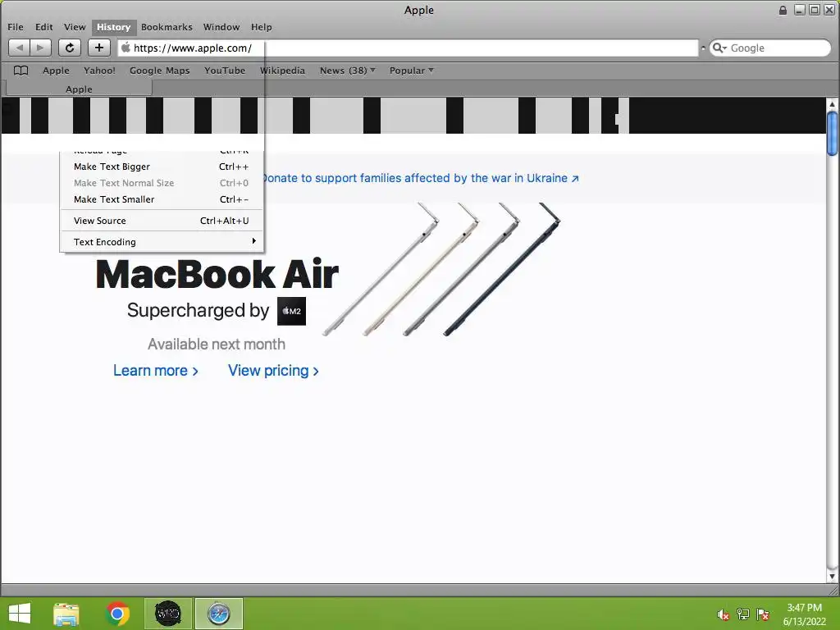
Task: Open the View menu
Action: pos(75,27)
